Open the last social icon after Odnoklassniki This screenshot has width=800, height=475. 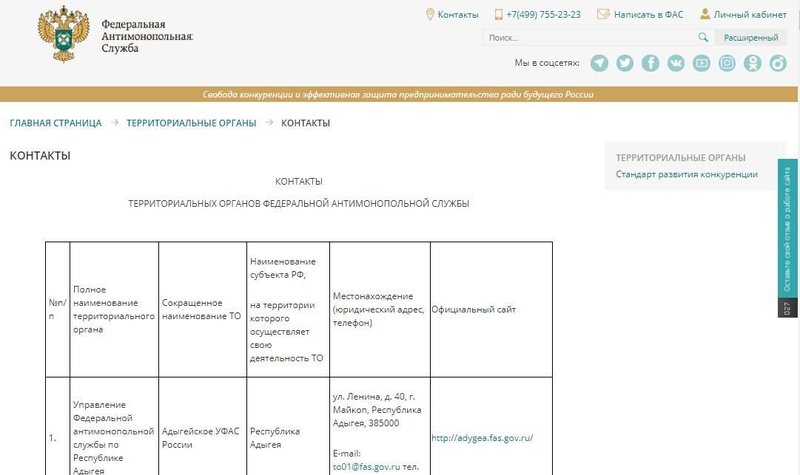pyautogui.click(x=778, y=63)
